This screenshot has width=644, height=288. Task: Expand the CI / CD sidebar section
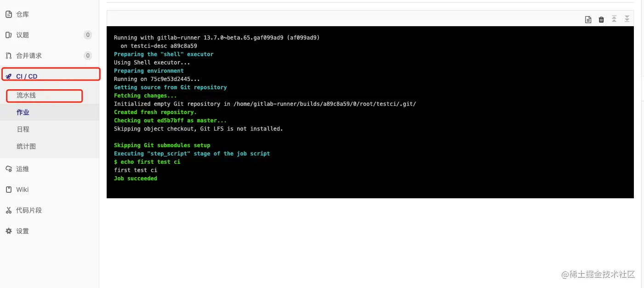click(x=50, y=76)
